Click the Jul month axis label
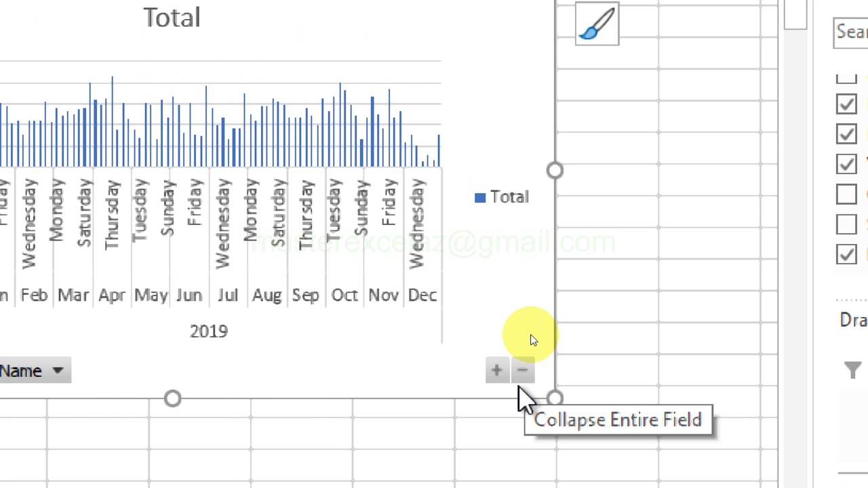This screenshot has width=868, height=488. click(x=228, y=296)
